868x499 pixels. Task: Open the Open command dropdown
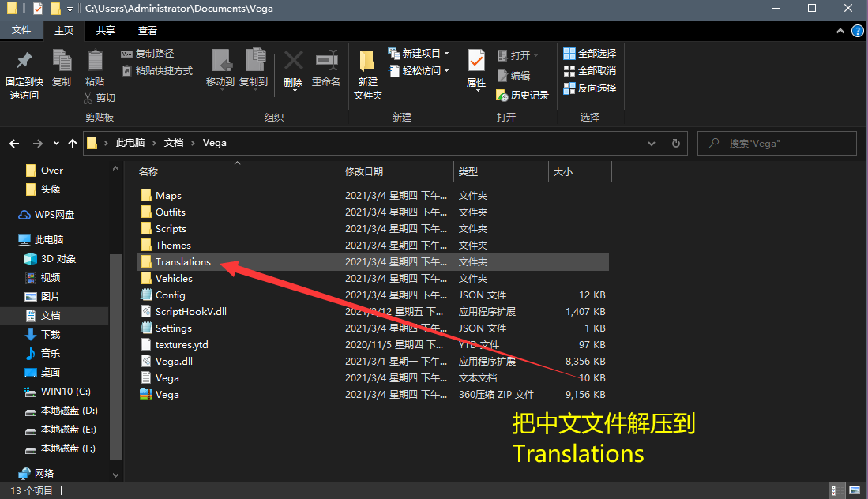tap(535, 56)
